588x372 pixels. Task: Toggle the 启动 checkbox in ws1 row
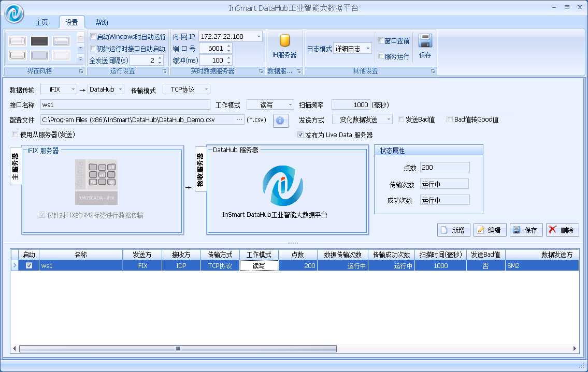[29, 265]
